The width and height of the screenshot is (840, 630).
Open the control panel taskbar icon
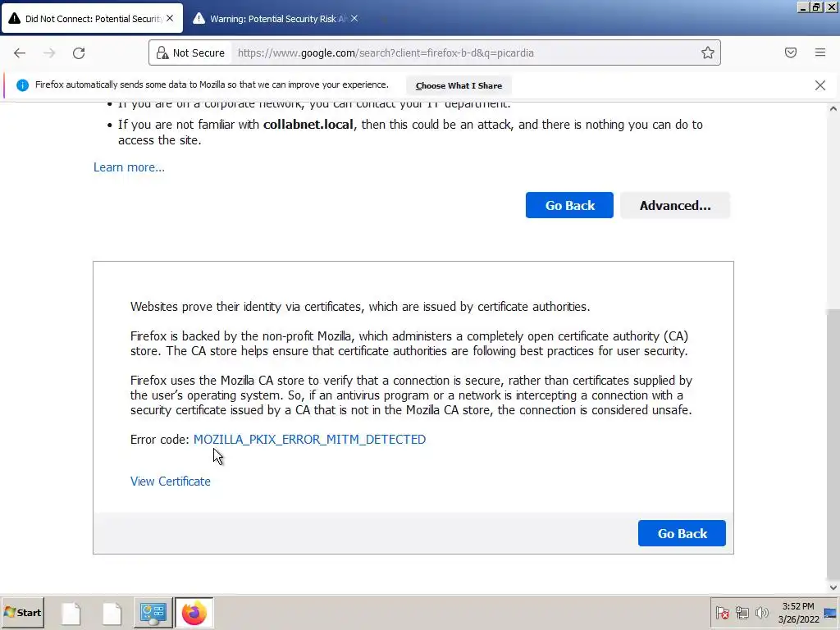(153, 613)
